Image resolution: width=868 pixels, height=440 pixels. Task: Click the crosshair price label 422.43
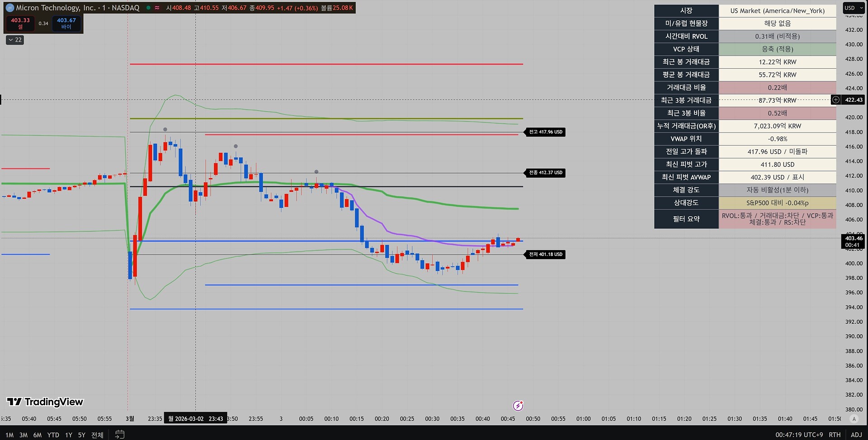pyautogui.click(x=854, y=100)
